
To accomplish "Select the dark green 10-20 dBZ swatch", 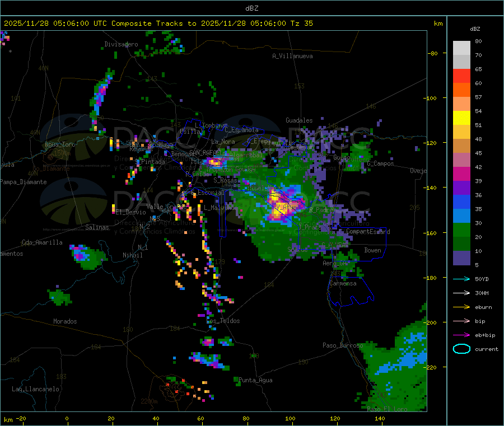I will click(x=461, y=244).
